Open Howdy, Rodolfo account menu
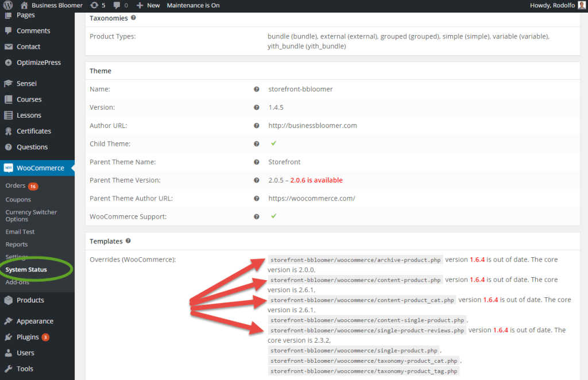 tap(558, 5)
